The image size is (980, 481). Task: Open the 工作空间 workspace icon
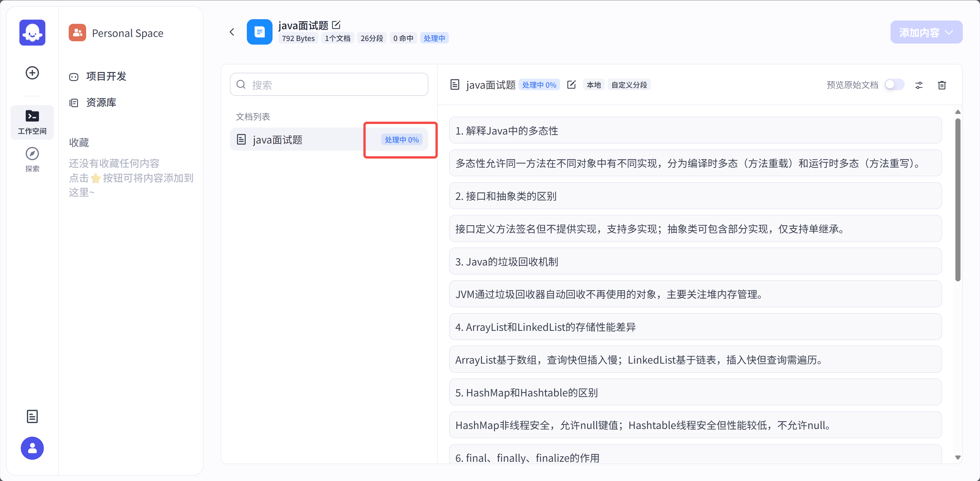coord(32,122)
